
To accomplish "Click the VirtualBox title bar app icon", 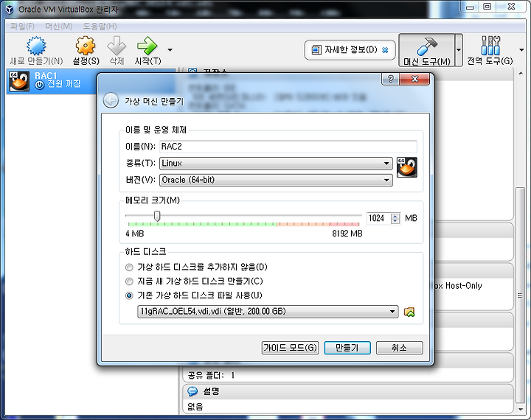I will click(10, 10).
